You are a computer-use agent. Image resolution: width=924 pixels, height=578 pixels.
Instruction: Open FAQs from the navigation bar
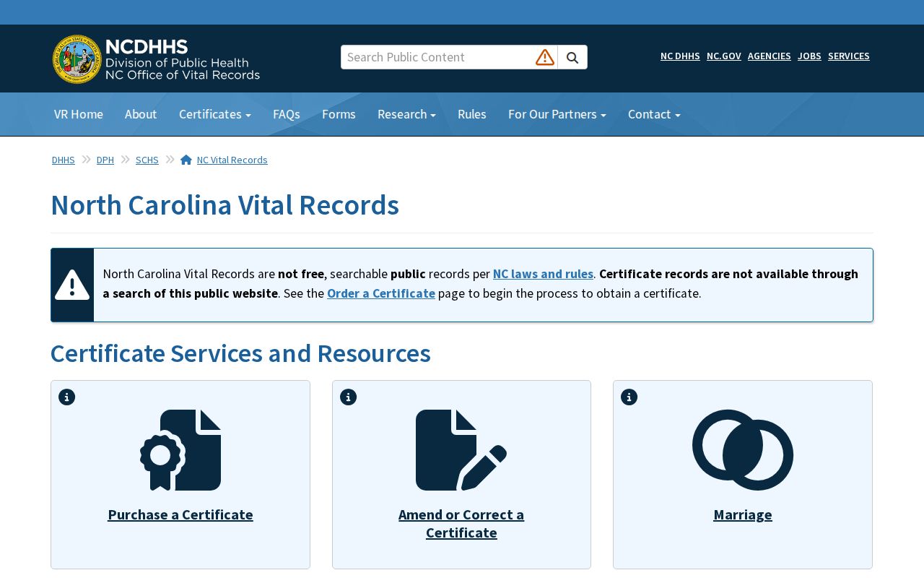287,114
